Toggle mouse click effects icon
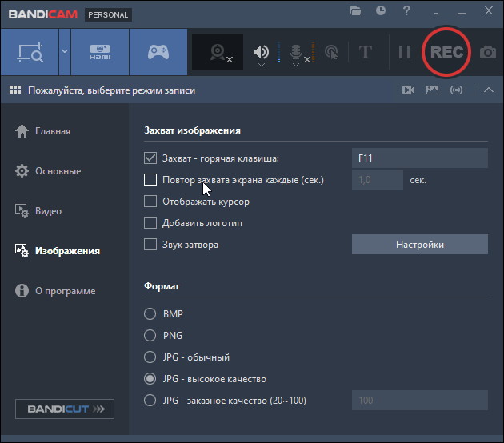 (331, 52)
